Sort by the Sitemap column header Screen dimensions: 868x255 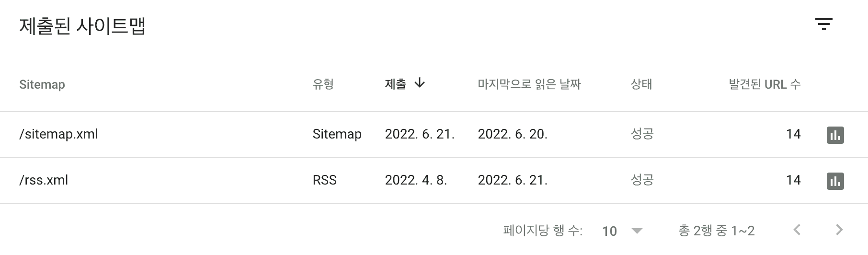tap(42, 84)
